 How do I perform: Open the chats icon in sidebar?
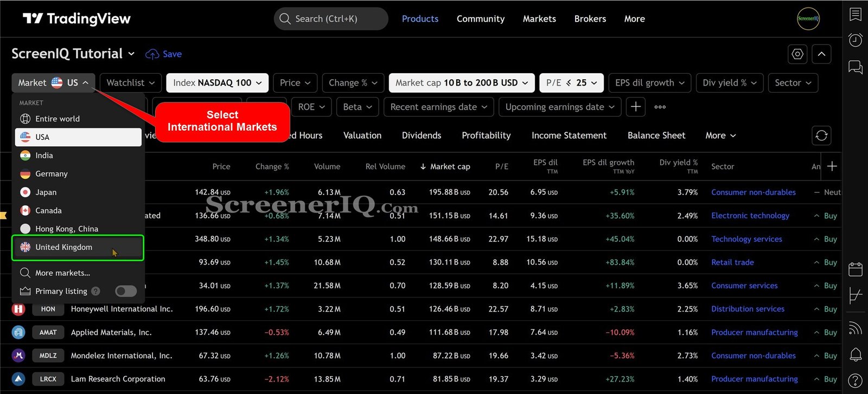point(856,67)
